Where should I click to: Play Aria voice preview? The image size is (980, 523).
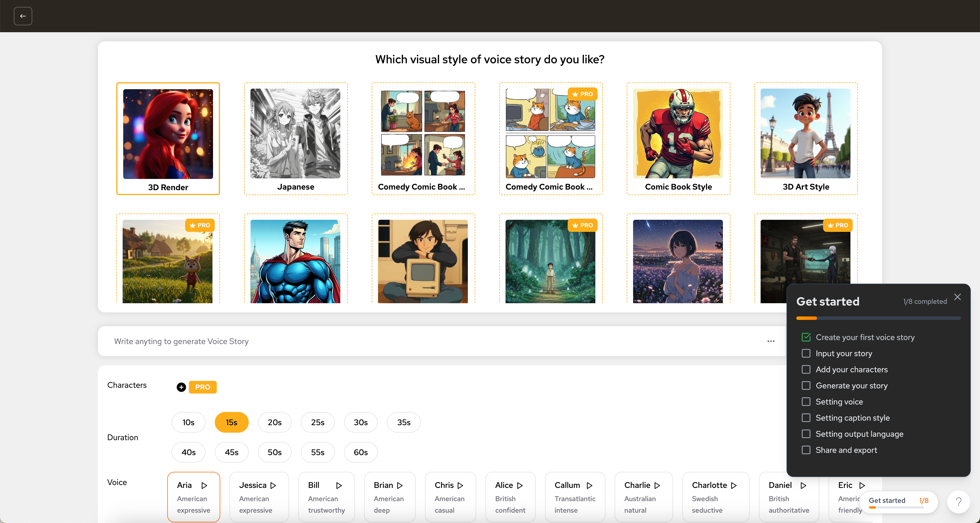204,485
